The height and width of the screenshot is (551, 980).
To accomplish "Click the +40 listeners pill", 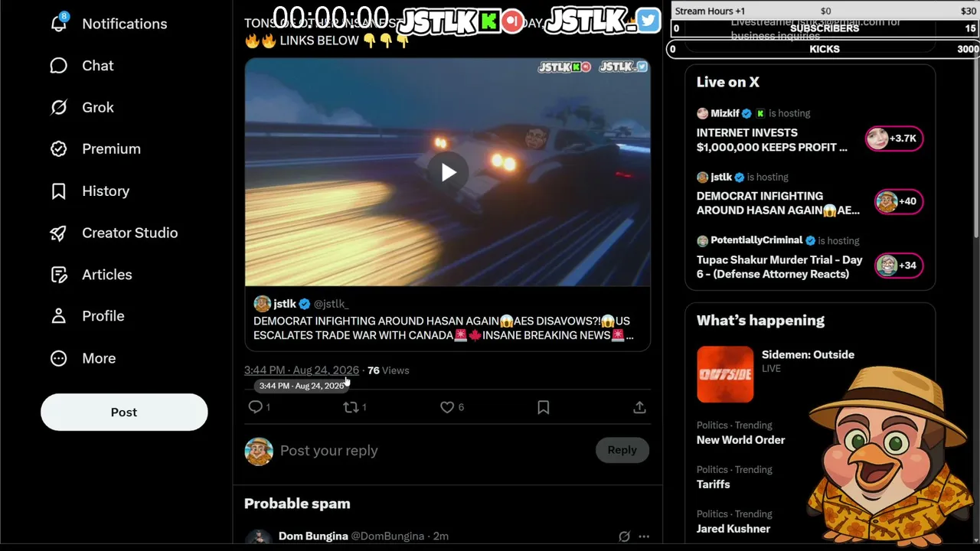I will tap(899, 201).
